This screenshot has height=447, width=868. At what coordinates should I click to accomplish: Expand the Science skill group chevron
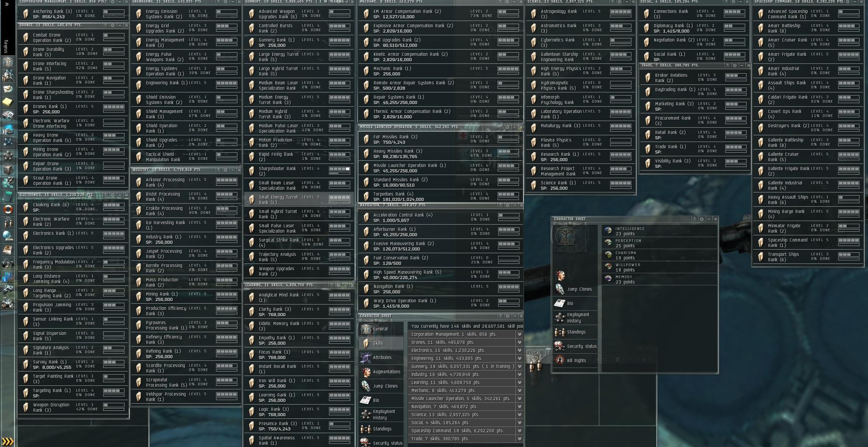click(519, 415)
